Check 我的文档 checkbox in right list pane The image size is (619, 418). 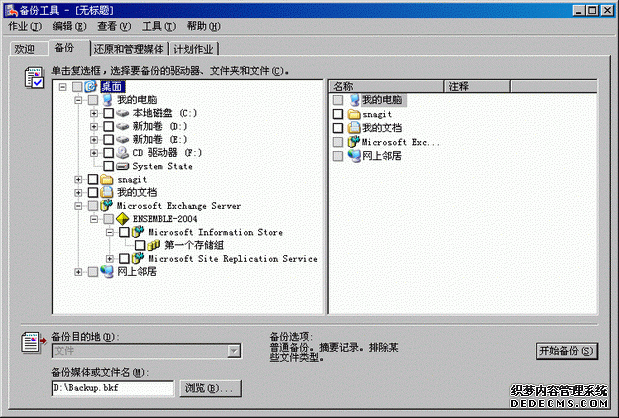tap(338, 128)
